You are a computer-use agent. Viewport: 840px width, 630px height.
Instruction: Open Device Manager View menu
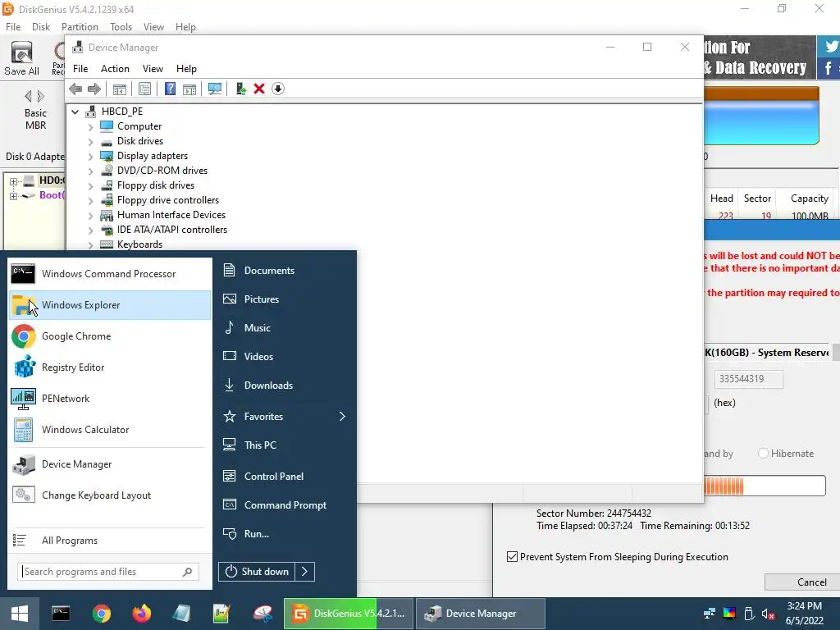[153, 69]
